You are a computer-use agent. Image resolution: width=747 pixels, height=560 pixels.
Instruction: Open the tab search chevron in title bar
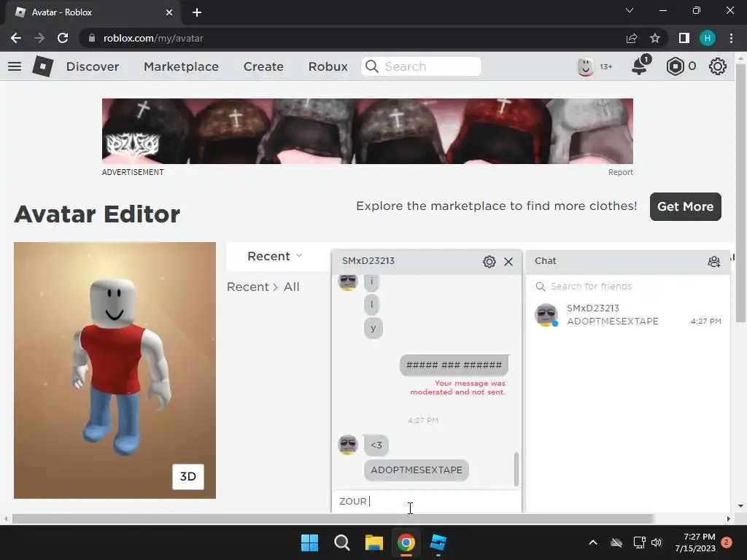(x=630, y=10)
